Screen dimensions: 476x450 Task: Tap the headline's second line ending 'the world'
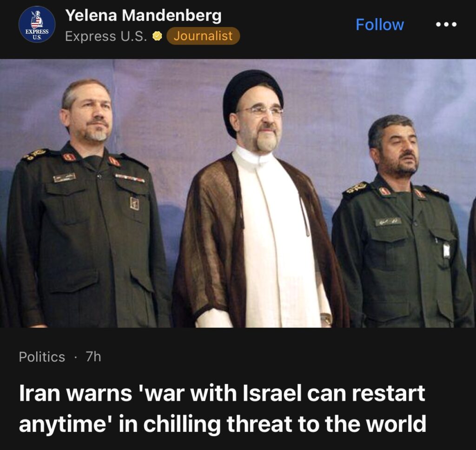(223, 423)
